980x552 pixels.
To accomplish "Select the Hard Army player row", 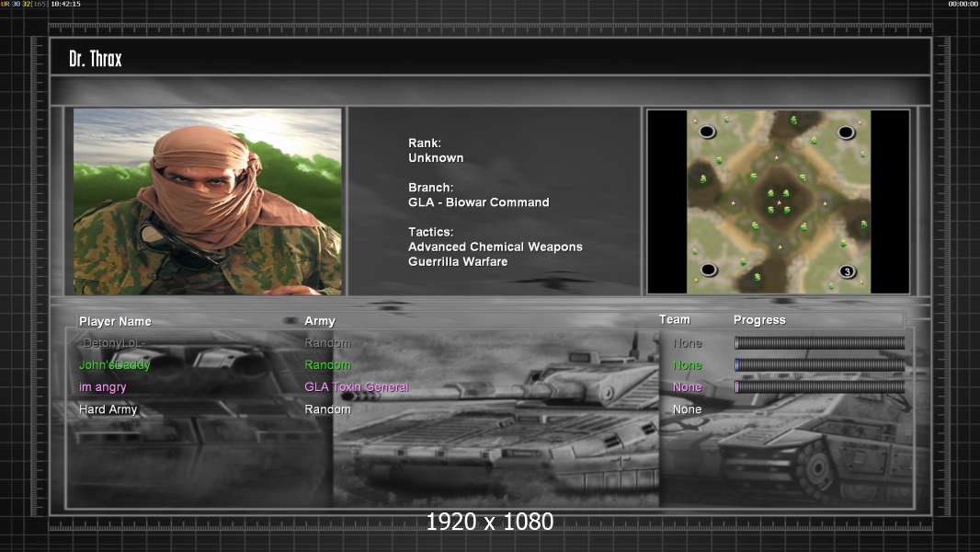I will (x=108, y=409).
